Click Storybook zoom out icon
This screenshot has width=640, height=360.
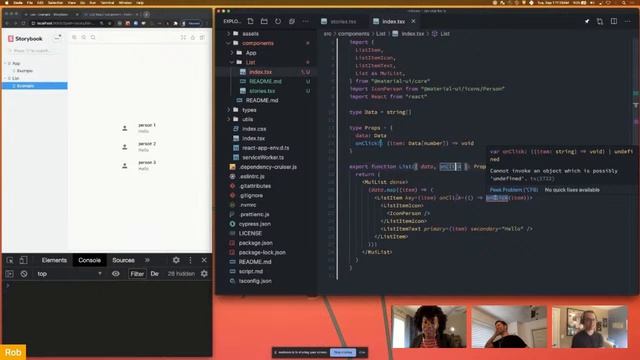84,37
